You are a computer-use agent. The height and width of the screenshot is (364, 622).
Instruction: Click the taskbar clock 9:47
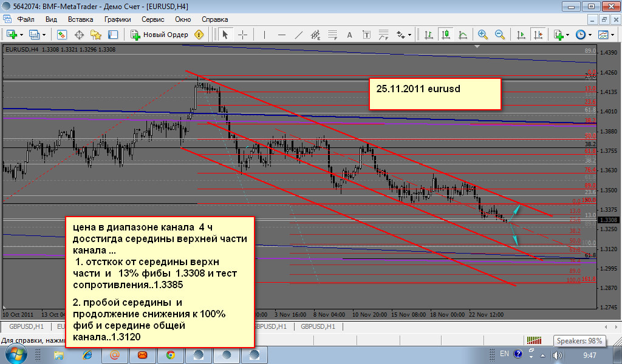[x=589, y=356]
